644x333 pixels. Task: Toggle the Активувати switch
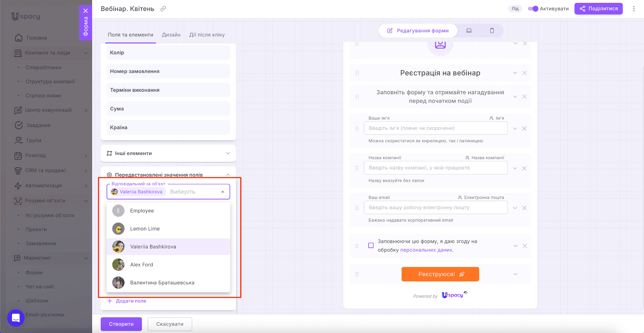[x=533, y=9]
